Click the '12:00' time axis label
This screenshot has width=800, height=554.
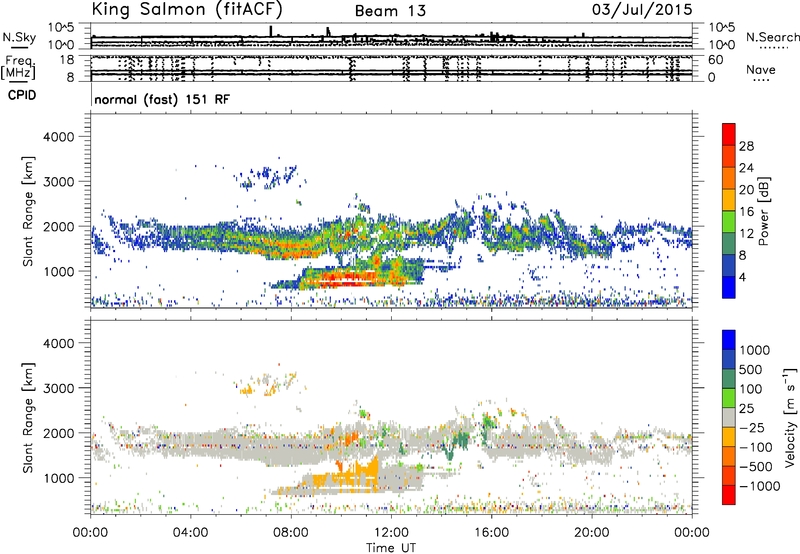[x=391, y=533]
